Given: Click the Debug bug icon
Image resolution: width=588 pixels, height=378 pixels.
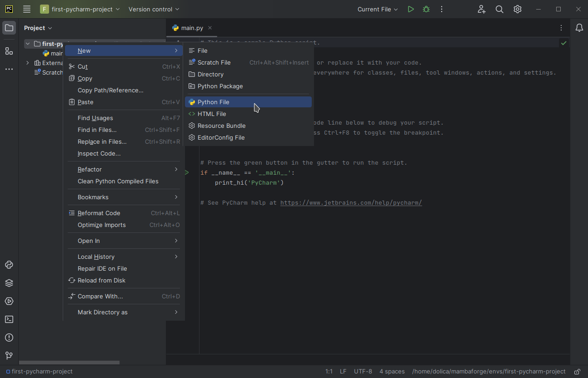Looking at the screenshot, I should coord(426,9).
